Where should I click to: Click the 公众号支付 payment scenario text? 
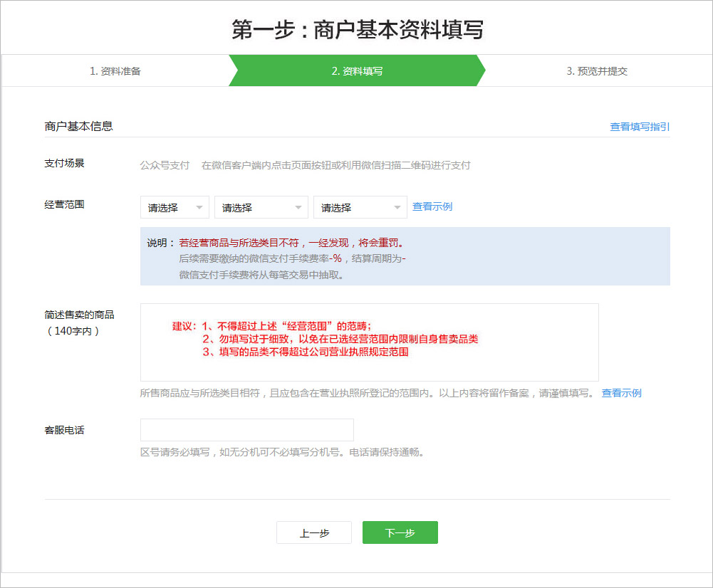[x=165, y=165]
